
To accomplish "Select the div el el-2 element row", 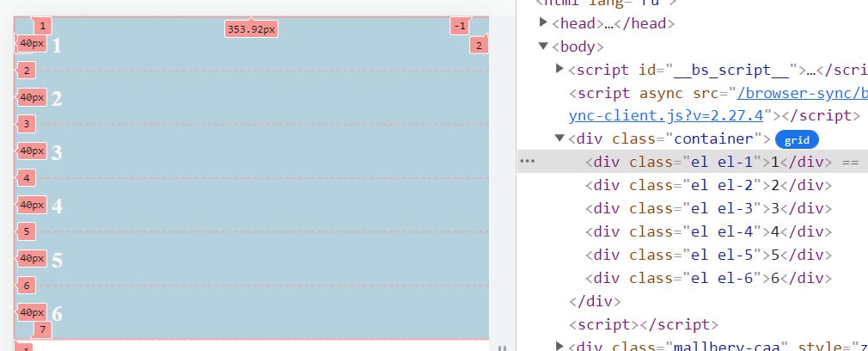I will click(693, 185).
